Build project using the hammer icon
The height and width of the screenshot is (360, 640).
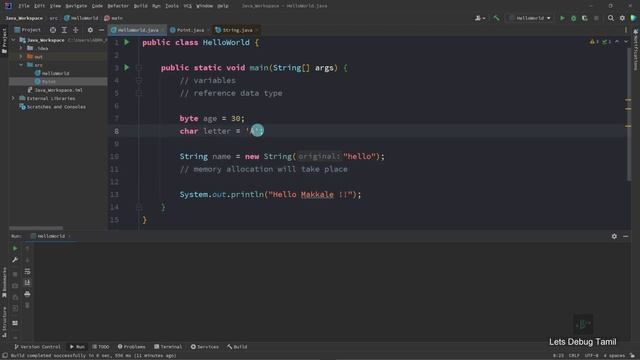coord(496,18)
